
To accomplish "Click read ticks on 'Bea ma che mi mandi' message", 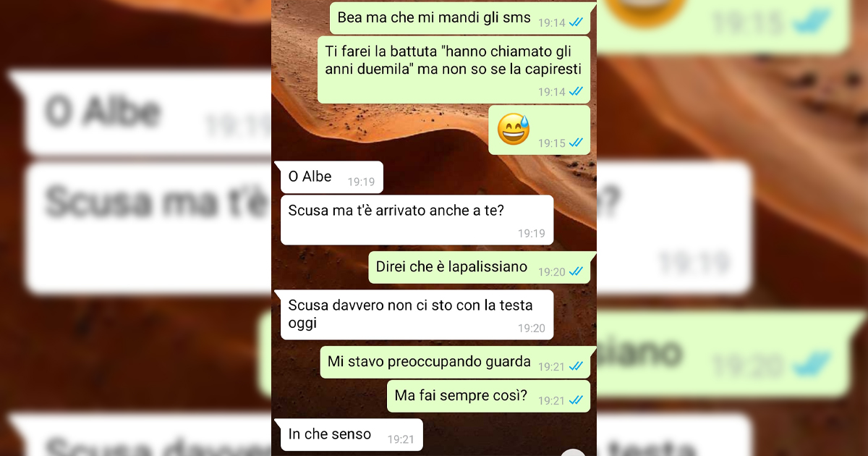I will point(576,22).
